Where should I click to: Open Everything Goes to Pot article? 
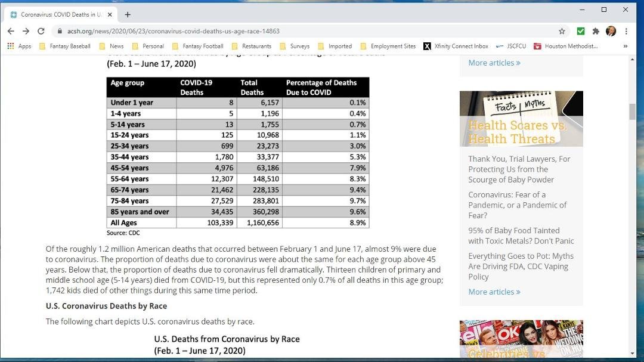(x=521, y=266)
